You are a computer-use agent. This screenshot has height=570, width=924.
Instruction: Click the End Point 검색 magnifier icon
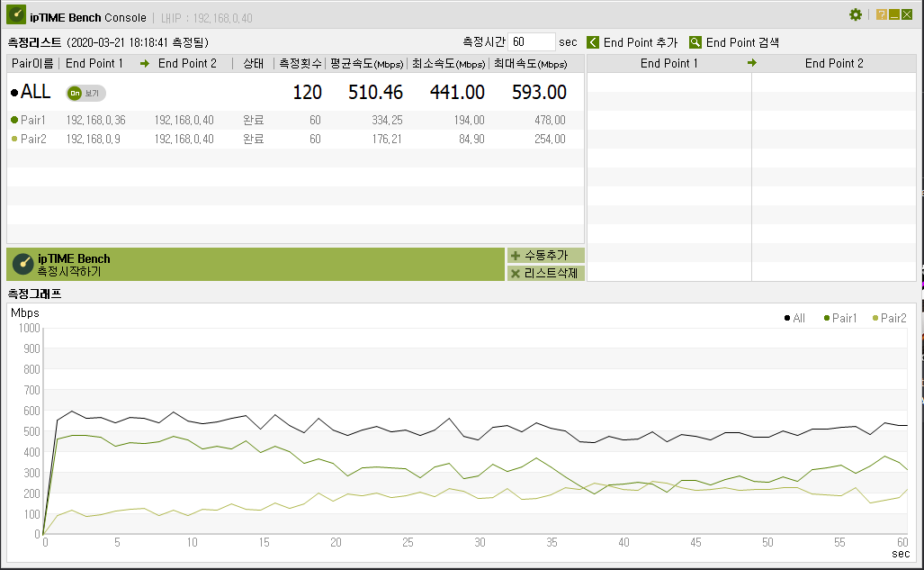coord(695,42)
